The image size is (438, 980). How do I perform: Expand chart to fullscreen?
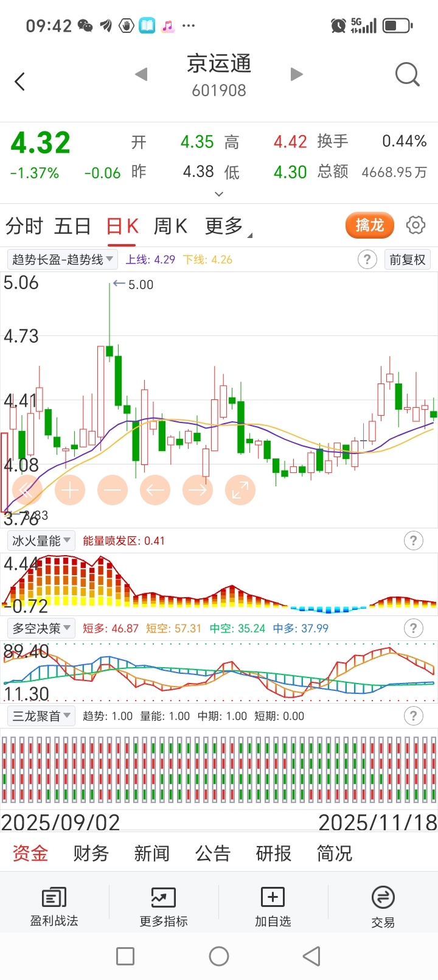[x=240, y=490]
